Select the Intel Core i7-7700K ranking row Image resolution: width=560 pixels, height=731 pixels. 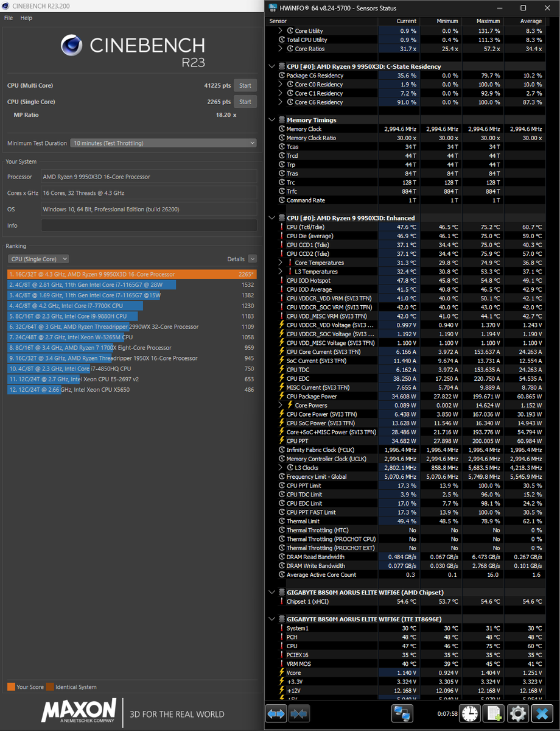[132, 306]
